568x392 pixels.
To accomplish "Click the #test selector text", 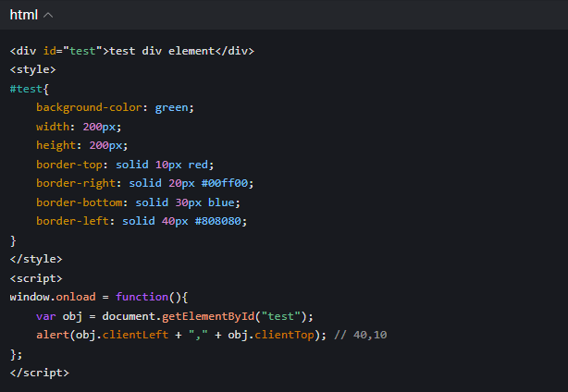I will (27, 88).
